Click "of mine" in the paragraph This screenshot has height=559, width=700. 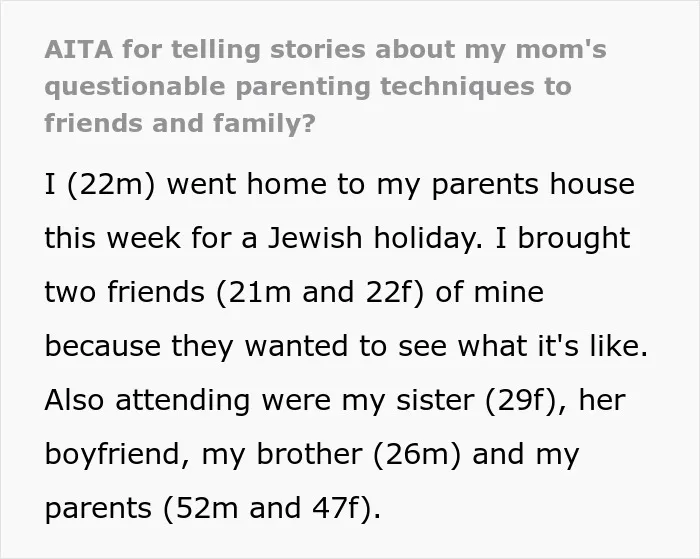[489, 292]
